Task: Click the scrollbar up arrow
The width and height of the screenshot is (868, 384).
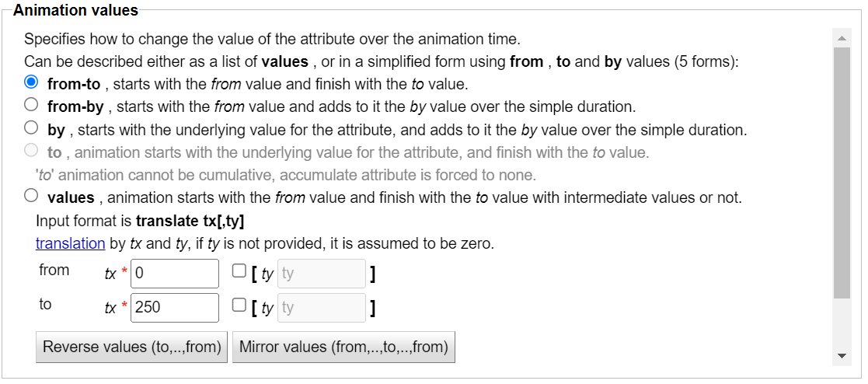Action: point(842,37)
